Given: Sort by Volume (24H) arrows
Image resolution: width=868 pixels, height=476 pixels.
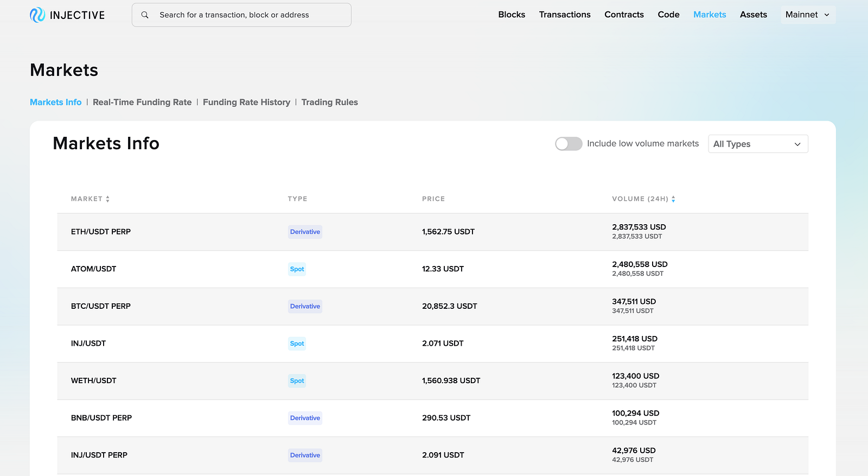Looking at the screenshot, I should tap(673, 199).
